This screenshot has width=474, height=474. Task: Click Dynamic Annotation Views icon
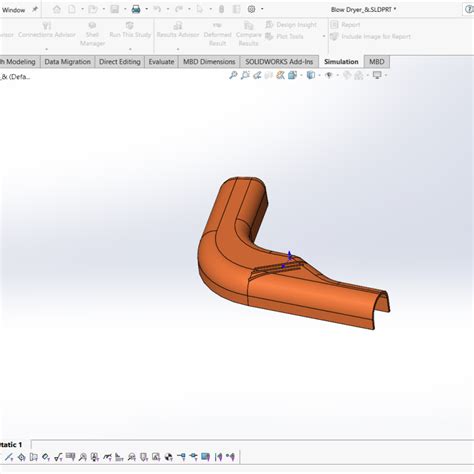[281, 75]
